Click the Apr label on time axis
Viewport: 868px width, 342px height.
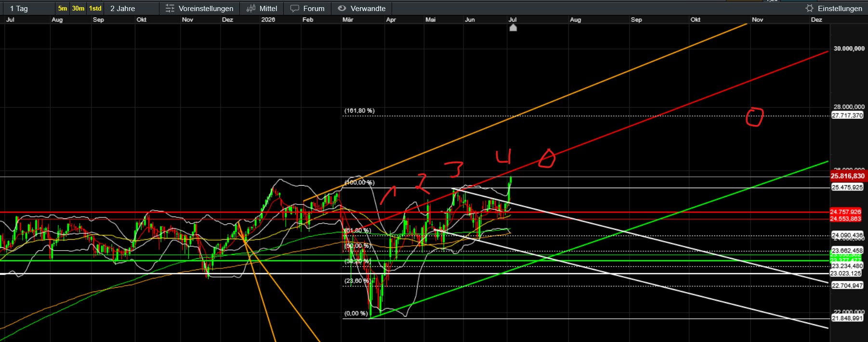(391, 20)
